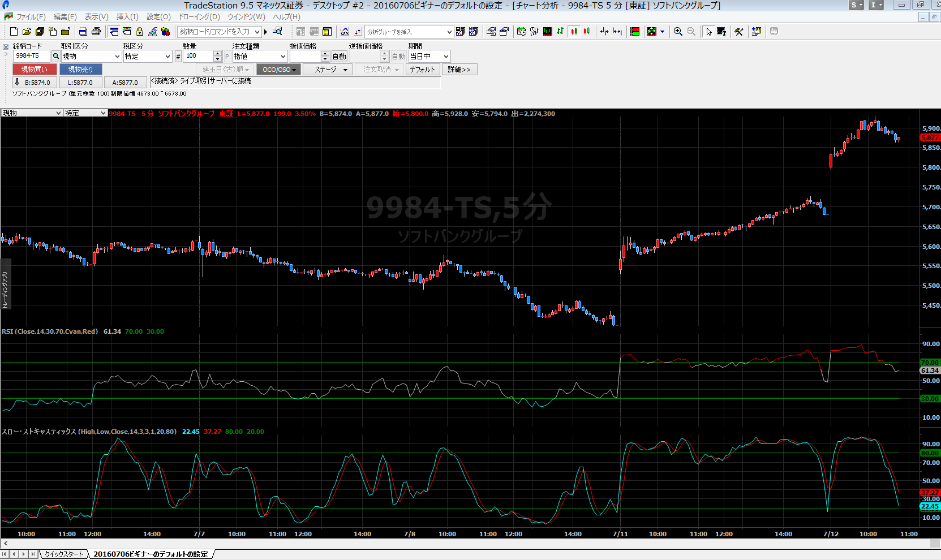Select the chart text drawing tool
Screen dimensions: 941x560
coord(721,32)
